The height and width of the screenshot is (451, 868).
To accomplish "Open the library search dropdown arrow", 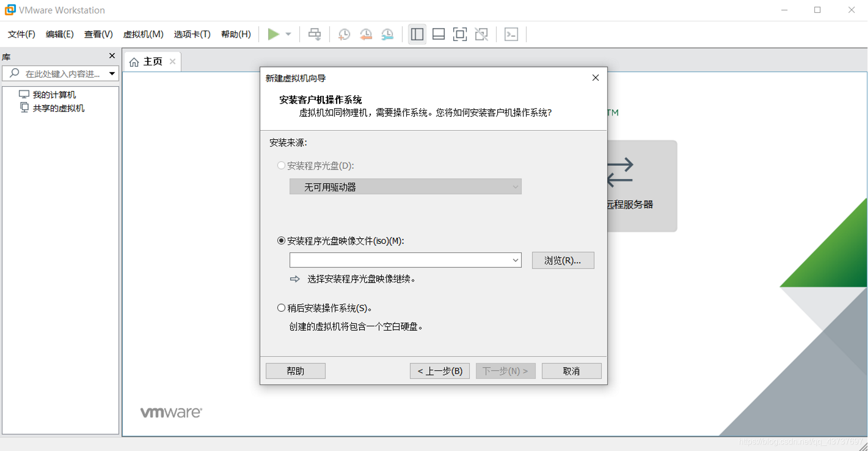I will (x=112, y=73).
